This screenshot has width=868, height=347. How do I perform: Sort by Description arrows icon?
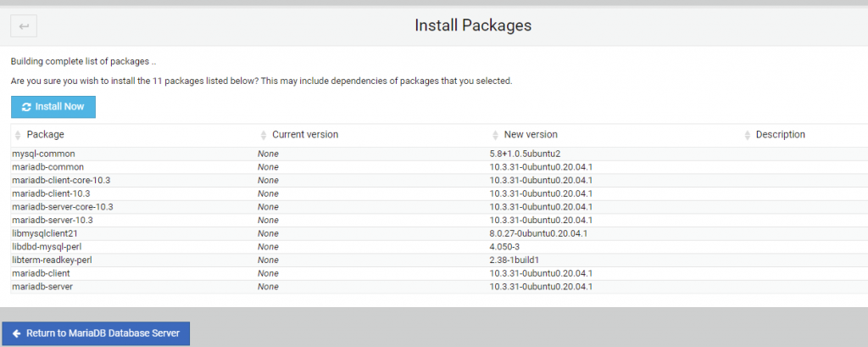(x=748, y=136)
